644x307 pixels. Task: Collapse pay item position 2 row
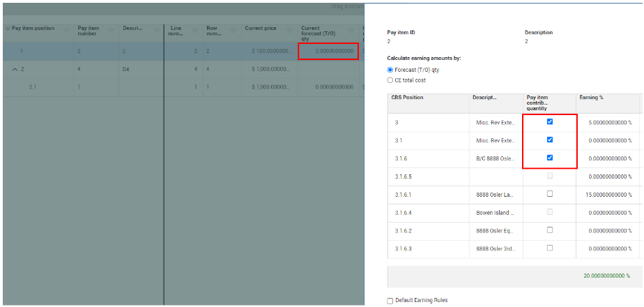[x=15, y=69]
